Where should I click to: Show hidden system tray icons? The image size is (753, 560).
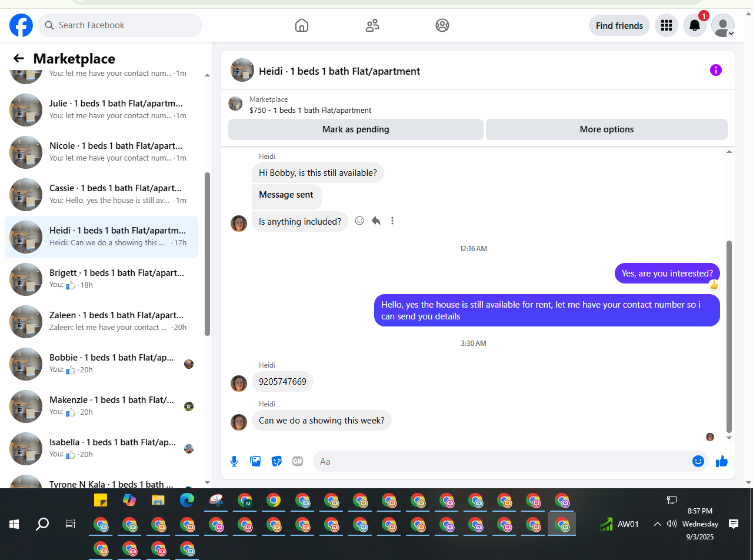(658, 524)
